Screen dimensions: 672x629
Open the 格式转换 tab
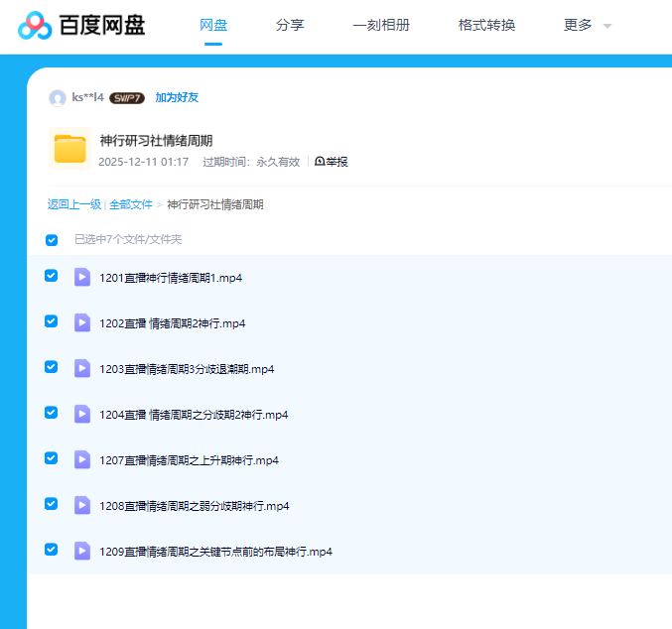[486, 26]
